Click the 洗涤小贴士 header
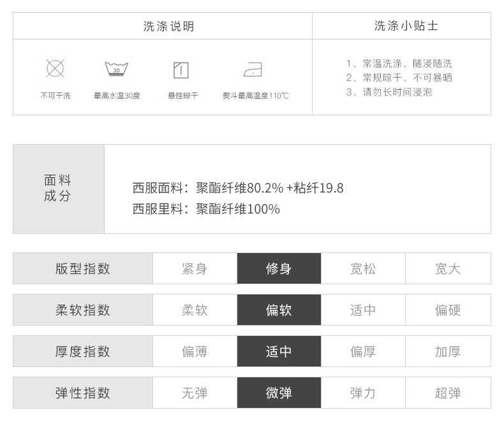 coord(406,25)
